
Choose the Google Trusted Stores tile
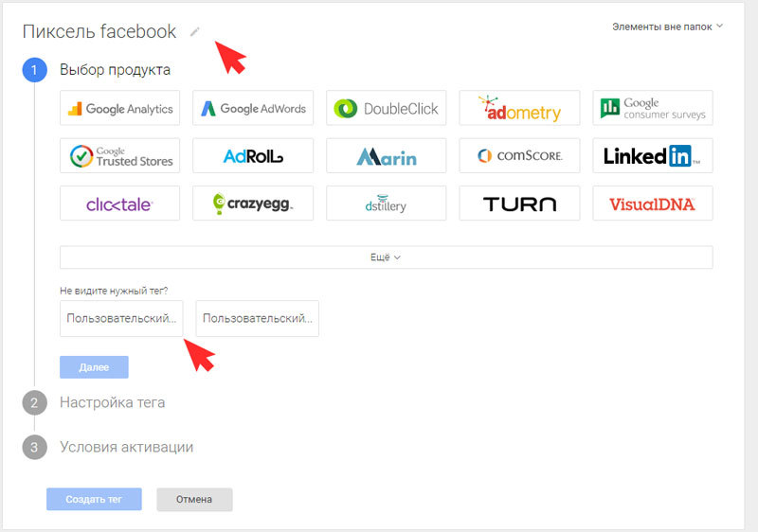point(120,155)
